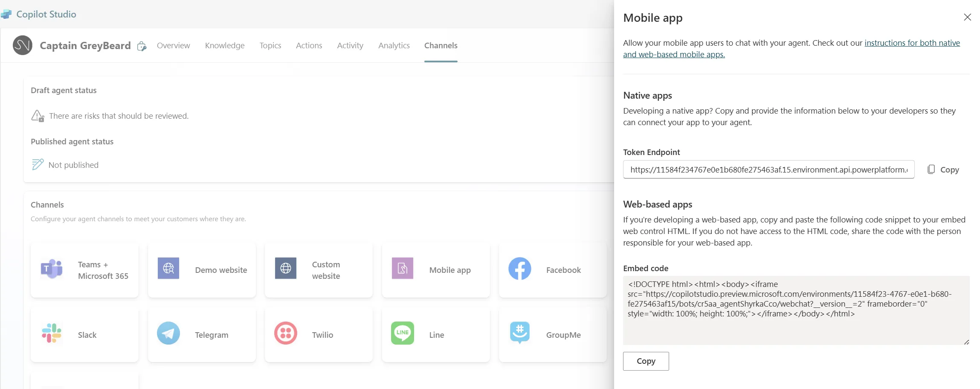Screen dimensions: 980x389
Task: Click the Copilot Studio title text
Action: [x=46, y=14]
